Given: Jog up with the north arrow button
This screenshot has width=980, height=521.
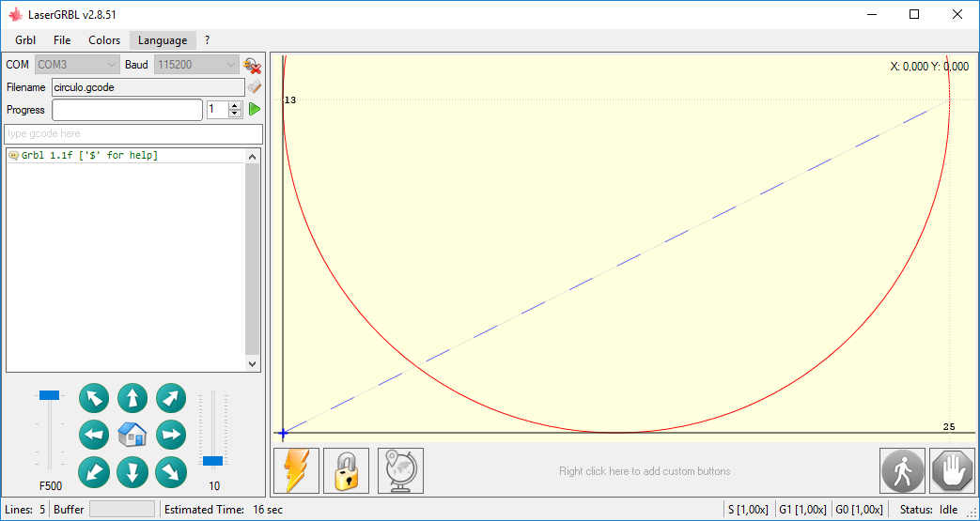Looking at the screenshot, I should click(x=132, y=399).
